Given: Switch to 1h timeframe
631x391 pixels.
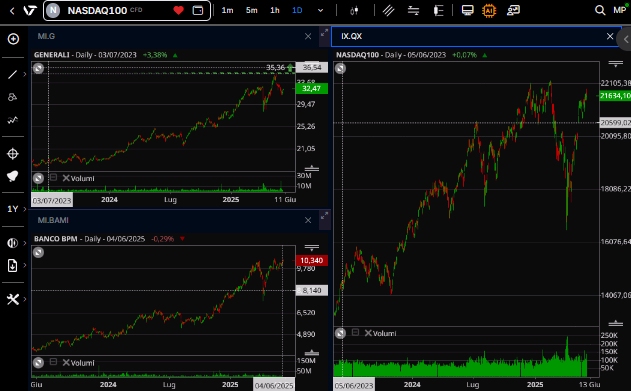Looking at the screenshot, I should pos(275,10).
